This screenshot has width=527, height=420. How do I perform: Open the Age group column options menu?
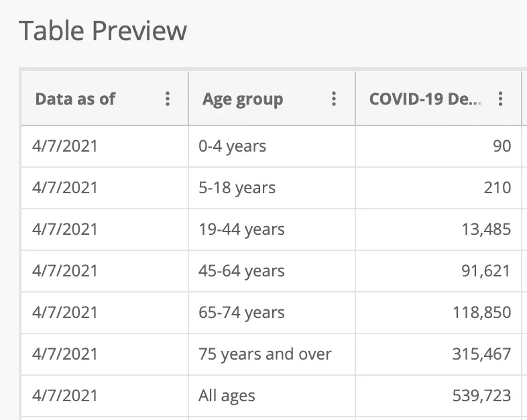click(334, 99)
